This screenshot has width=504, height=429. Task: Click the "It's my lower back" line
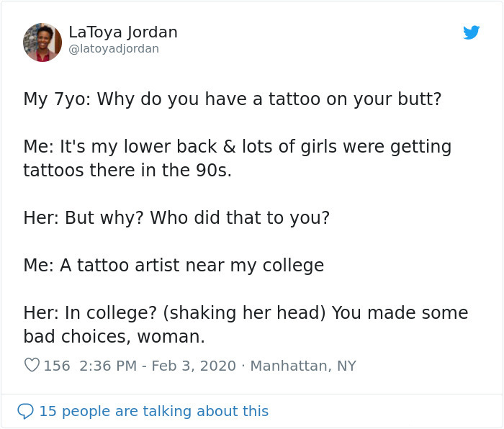pyautogui.click(x=237, y=147)
